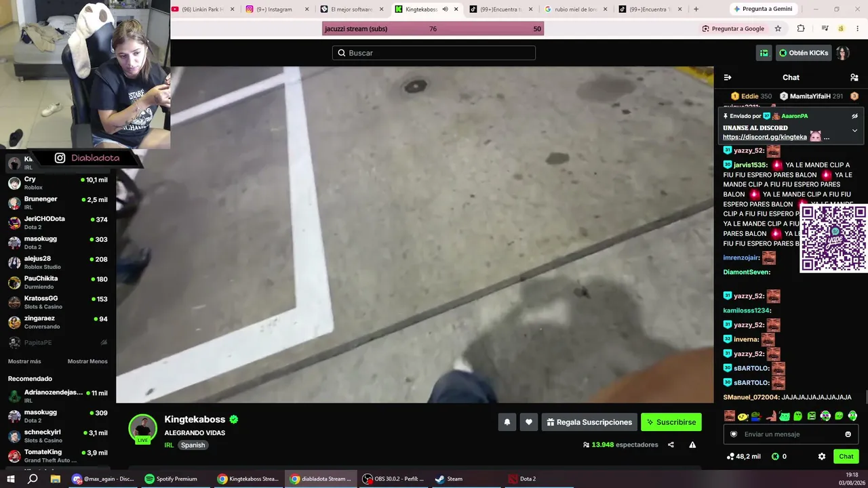Click the Obtén KICKs button

[x=804, y=53]
